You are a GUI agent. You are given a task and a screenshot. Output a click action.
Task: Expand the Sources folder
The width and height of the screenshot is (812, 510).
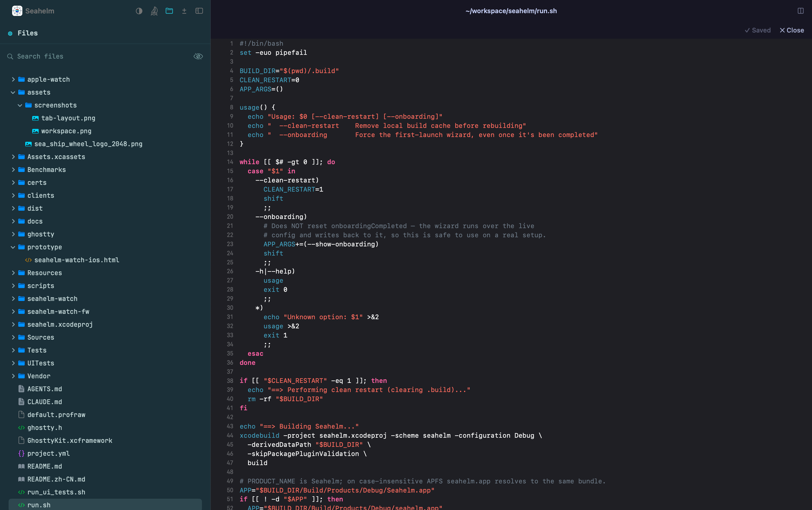click(13, 337)
